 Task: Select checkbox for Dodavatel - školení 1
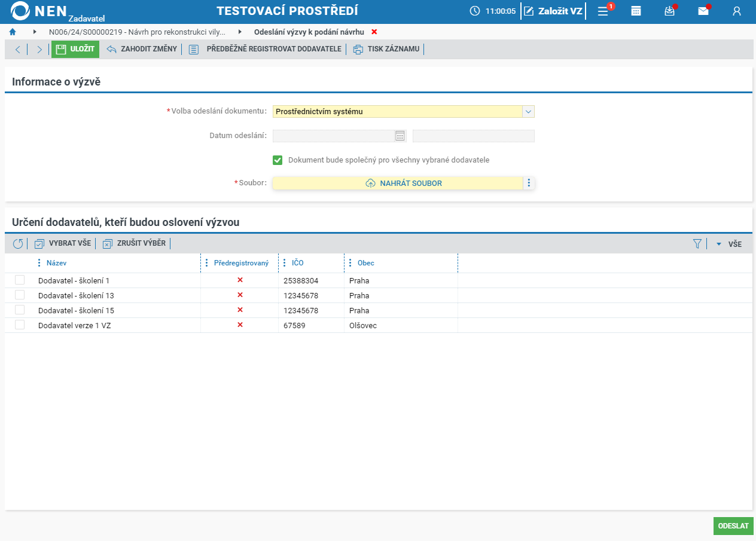(20, 280)
